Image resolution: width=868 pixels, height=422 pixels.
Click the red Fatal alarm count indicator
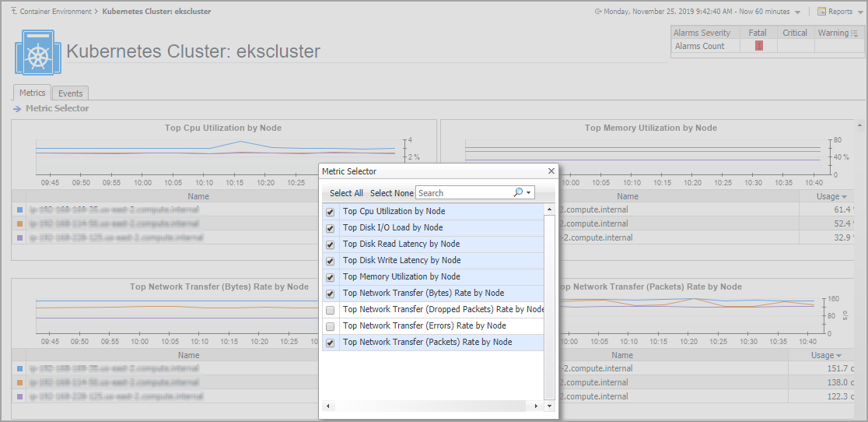click(x=758, y=46)
